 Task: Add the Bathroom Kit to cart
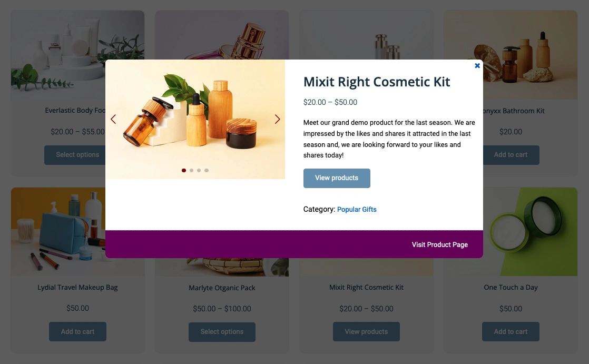click(x=511, y=155)
